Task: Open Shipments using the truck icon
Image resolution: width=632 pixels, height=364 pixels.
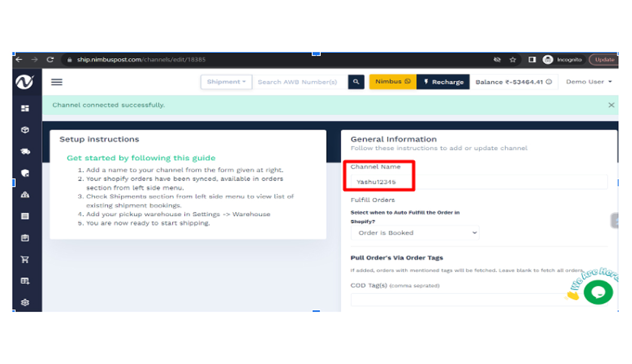Action: coord(23,151)
